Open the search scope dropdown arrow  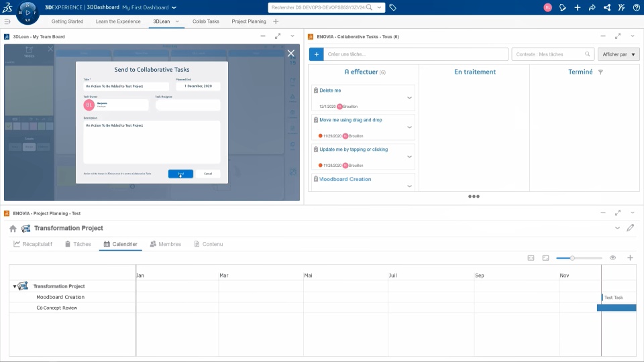(379, 7)
